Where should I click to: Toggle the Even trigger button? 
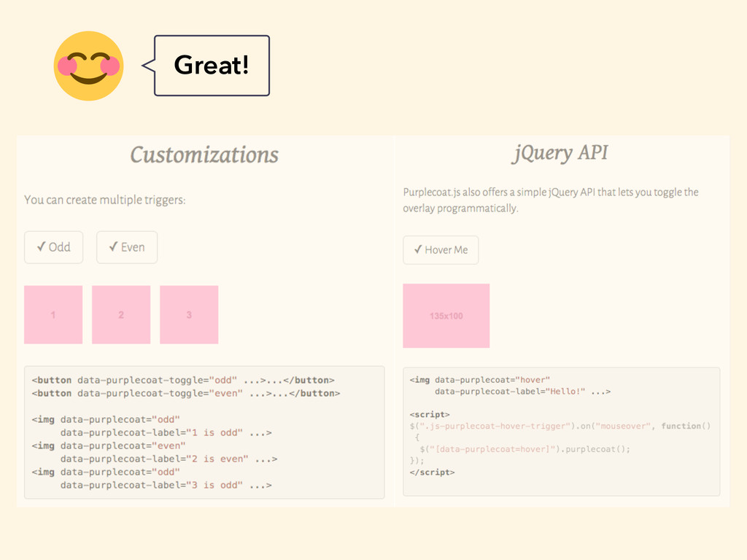tap(127, 247)
